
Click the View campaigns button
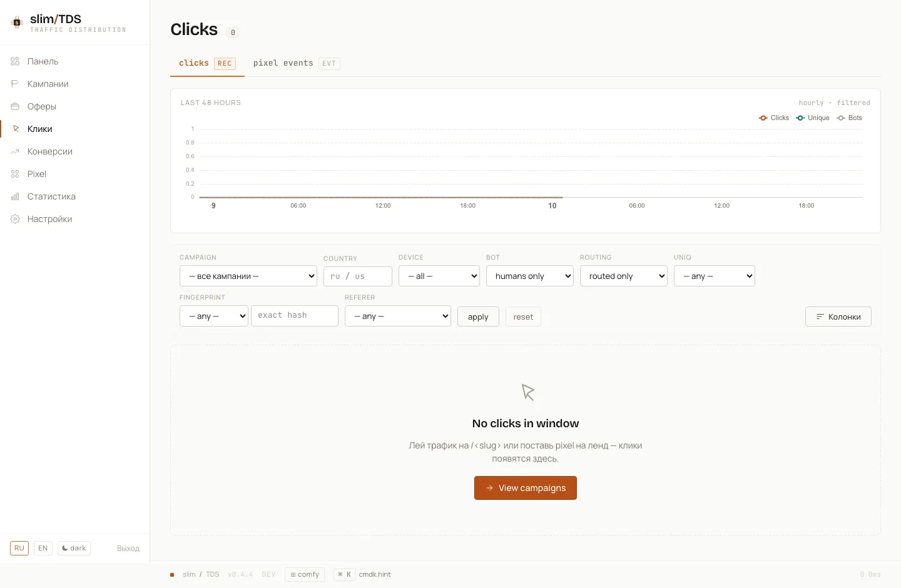coord(526,488)
